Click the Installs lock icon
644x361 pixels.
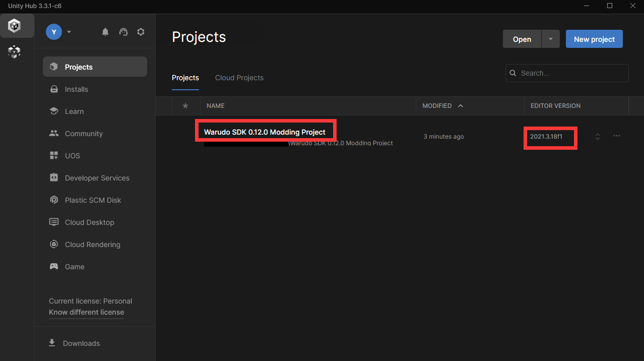click(x=54, y=89)
